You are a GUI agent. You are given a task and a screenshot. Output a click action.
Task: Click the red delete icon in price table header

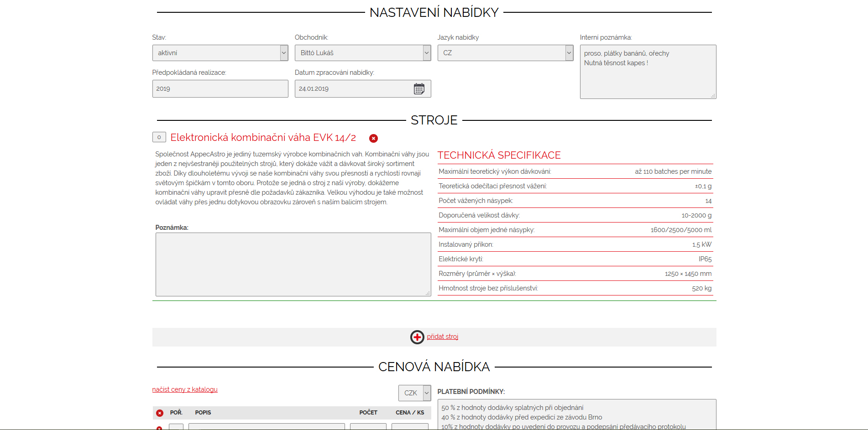160,413
